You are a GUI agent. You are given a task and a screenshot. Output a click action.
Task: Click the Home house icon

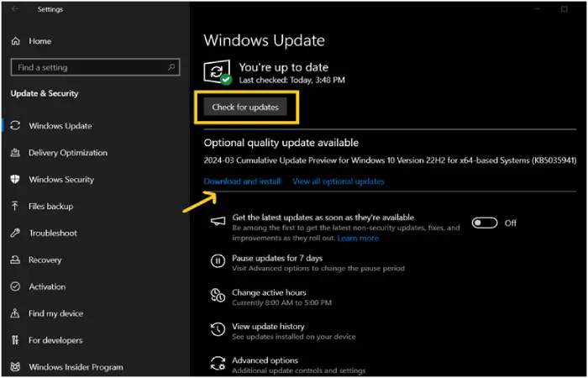[15, 41]
